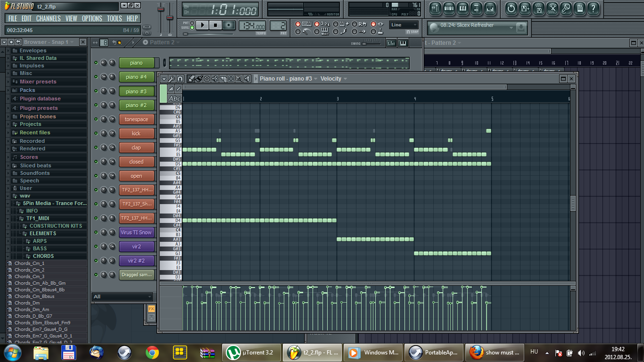
Task: Open piano roll wrench tools menu
Action: 172,79
